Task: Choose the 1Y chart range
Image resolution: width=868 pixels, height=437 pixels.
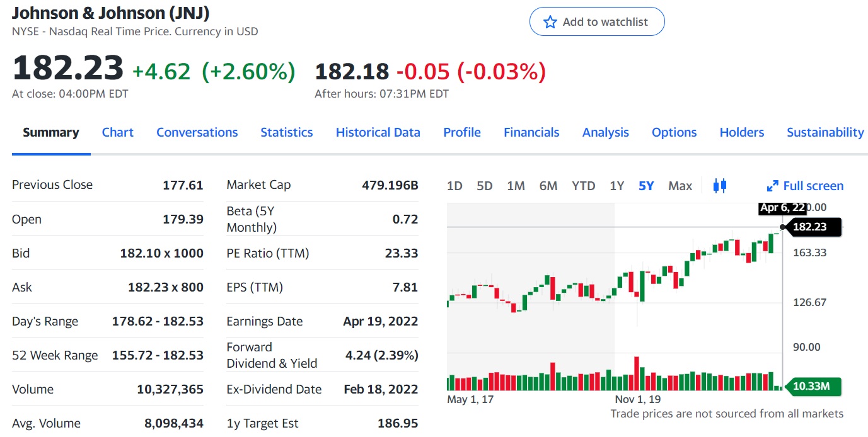Action: 616,186
